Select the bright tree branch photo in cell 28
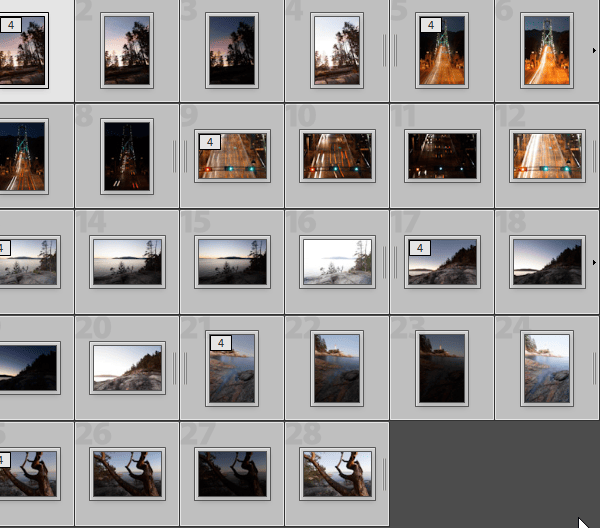Image resolution: width=600 pixels, height=528 pixels. coord(337,474)
